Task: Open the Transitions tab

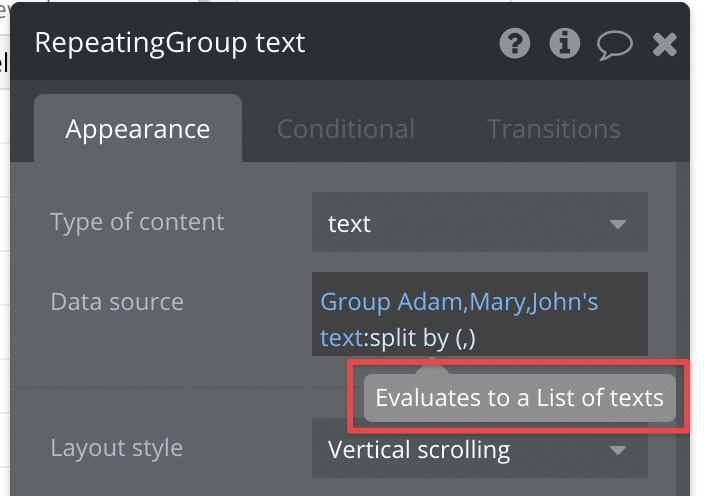Action: pos(554,129)
